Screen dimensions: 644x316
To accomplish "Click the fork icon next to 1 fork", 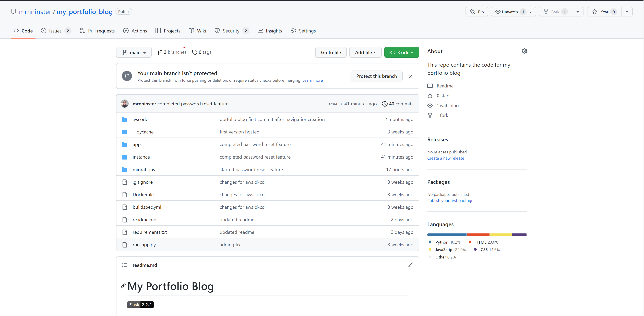I will (x=430, y=115).
